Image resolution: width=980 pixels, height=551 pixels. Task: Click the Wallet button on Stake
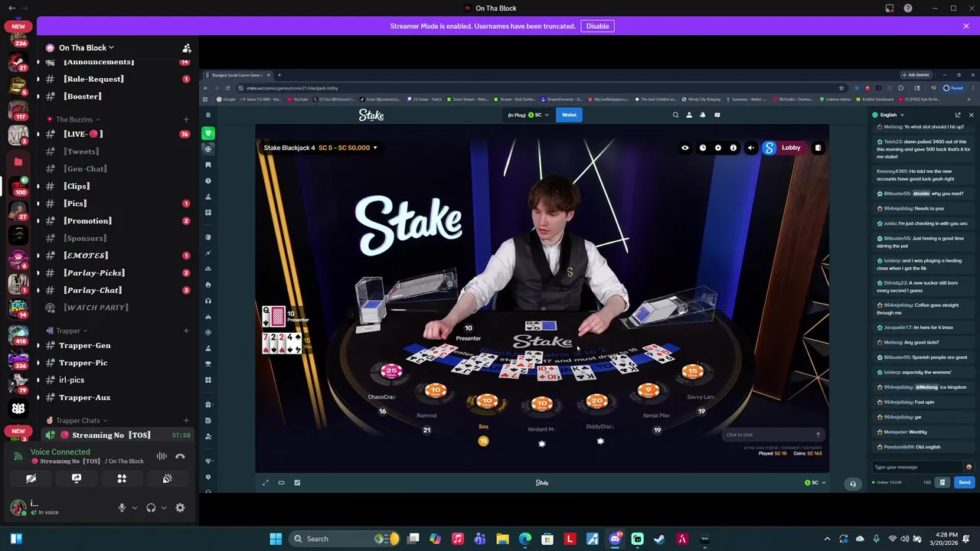coord(569,115)
